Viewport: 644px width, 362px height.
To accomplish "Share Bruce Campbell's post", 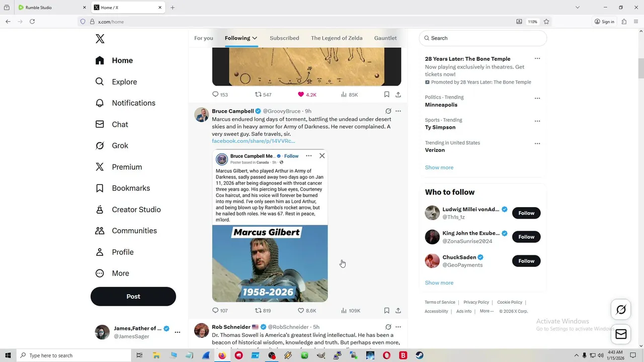I will click(x=398, y=311).
